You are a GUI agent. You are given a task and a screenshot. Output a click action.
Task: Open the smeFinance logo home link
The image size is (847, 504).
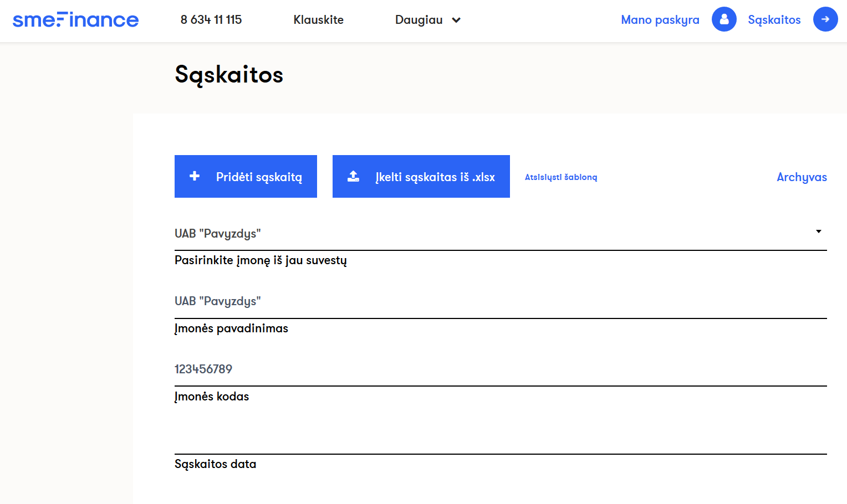75,20
